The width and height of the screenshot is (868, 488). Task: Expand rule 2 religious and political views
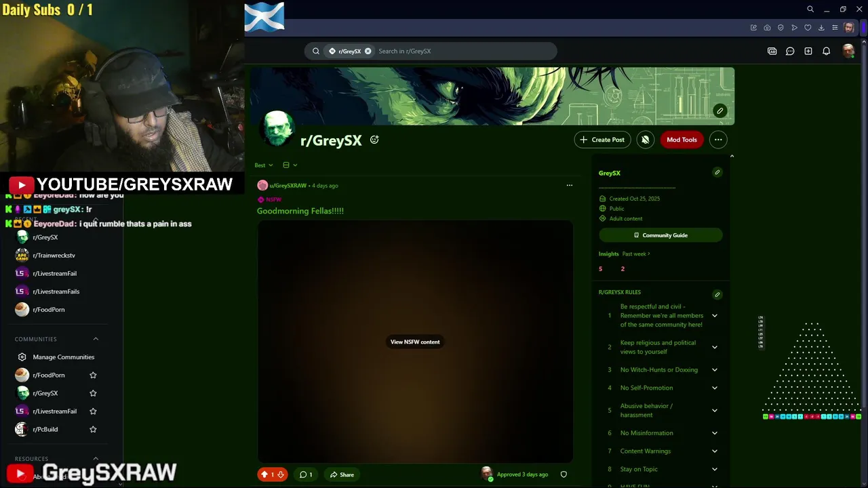pos(714,347)
